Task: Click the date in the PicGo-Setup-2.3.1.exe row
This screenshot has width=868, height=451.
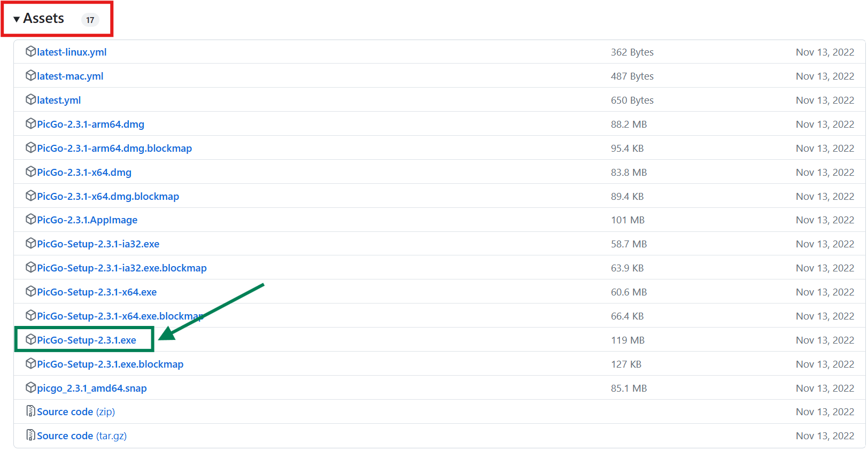Action: point(825,340)
